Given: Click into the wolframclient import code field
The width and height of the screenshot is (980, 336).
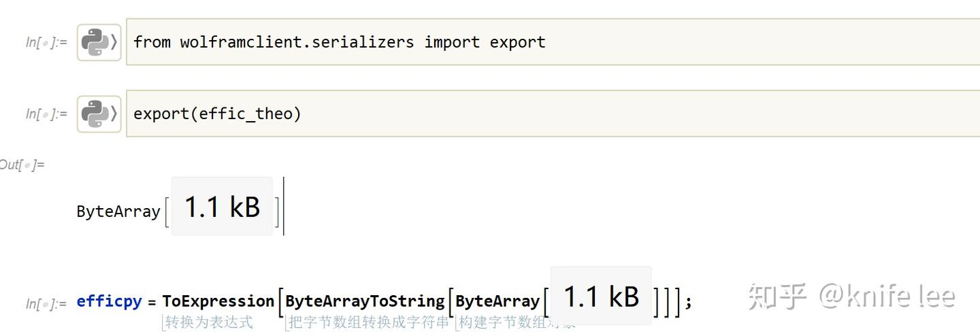Looking at the screenshot, I should click(544, 42).
